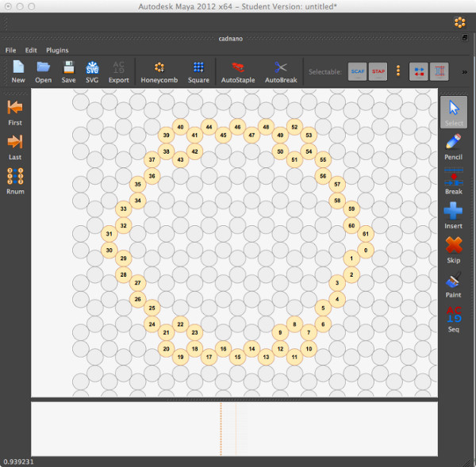This screenshot has width=476, height=467.
Task: Open the Plugins menu
Action: tap(57, 50)
